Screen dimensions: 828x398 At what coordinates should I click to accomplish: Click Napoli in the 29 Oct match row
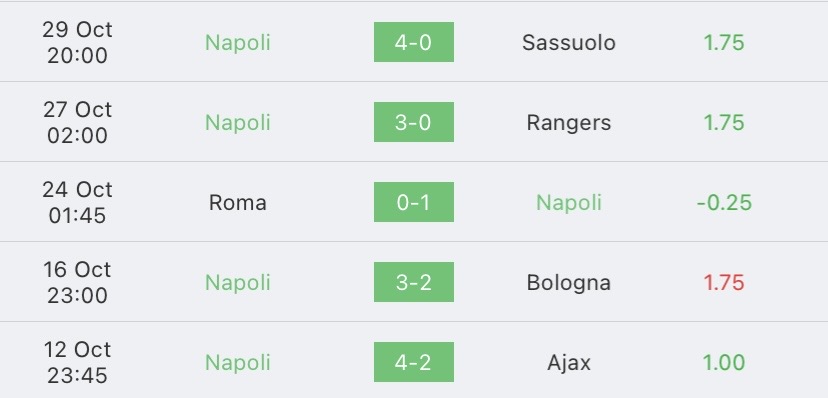click(238, 43)
